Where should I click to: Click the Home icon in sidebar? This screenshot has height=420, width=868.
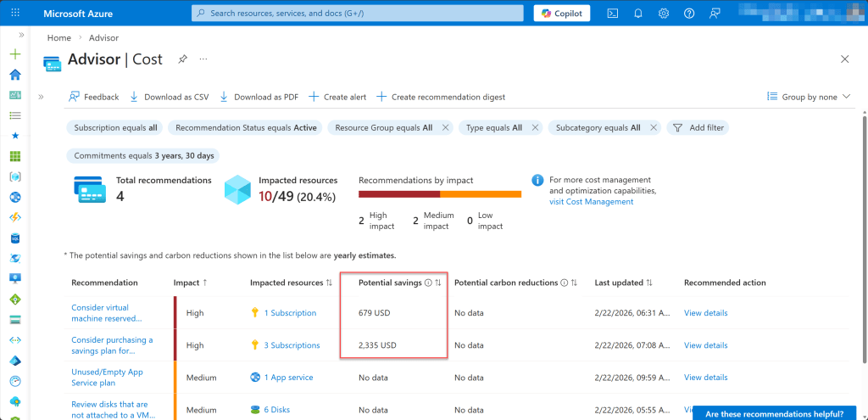point(14,74)
